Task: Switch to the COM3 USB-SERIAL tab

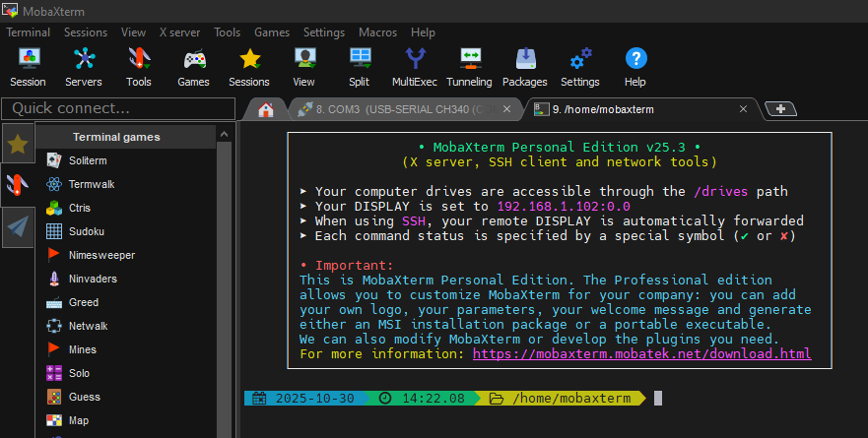Action: coord(404,109)
